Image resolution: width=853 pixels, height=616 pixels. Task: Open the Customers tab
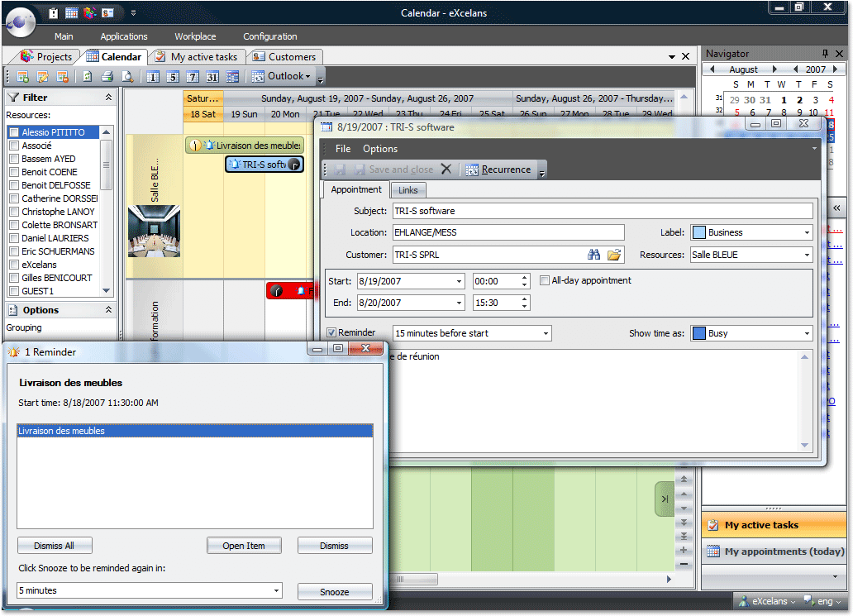click(x=285, y=57)
